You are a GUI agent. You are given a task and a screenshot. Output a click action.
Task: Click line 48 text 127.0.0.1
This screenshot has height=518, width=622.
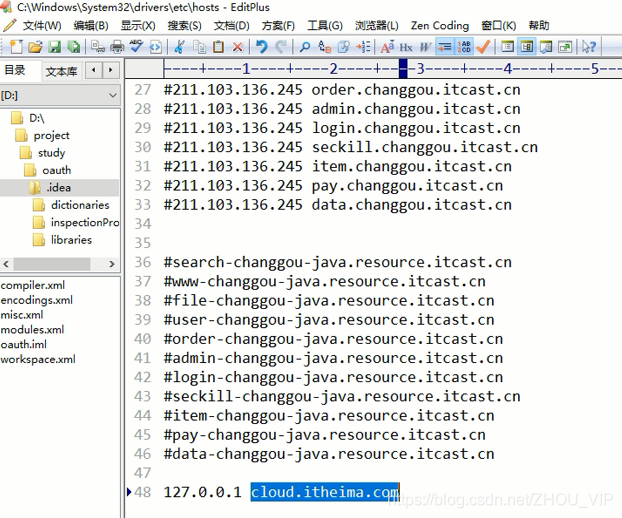(202, 492)
